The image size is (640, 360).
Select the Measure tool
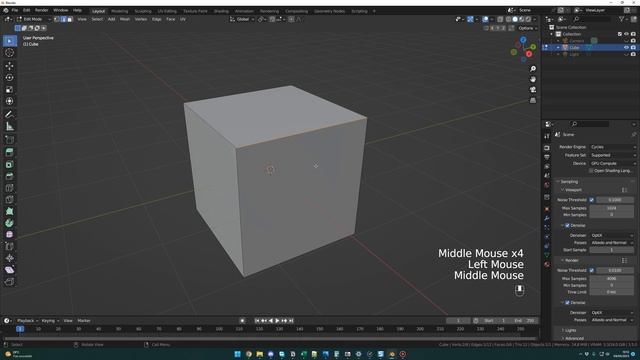click(x=10, y=127)
